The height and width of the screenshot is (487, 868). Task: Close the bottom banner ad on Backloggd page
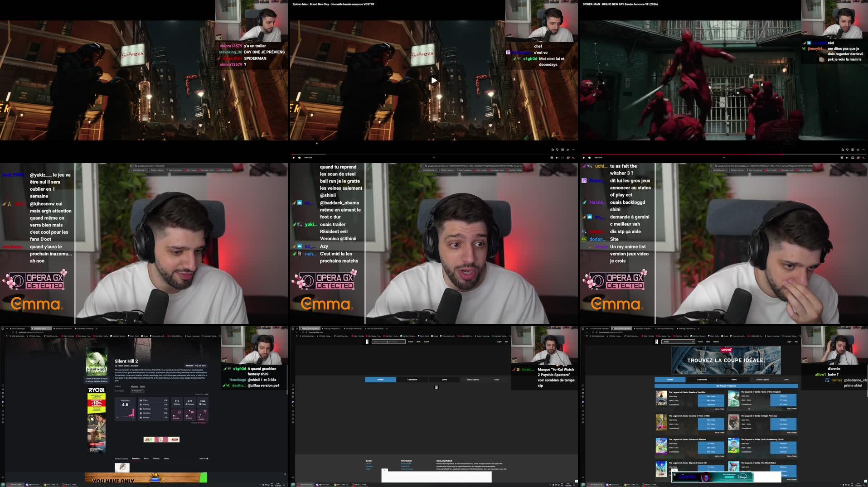click(285, 474)
